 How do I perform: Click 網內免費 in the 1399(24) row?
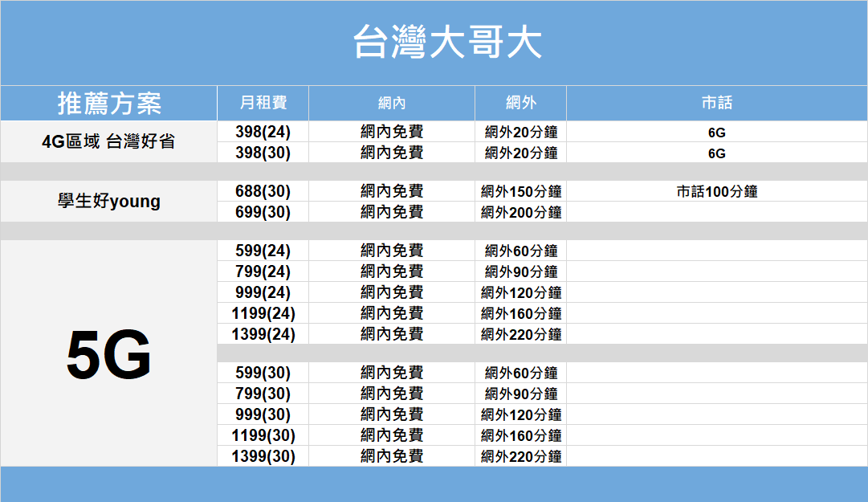(x=391, y=334)
